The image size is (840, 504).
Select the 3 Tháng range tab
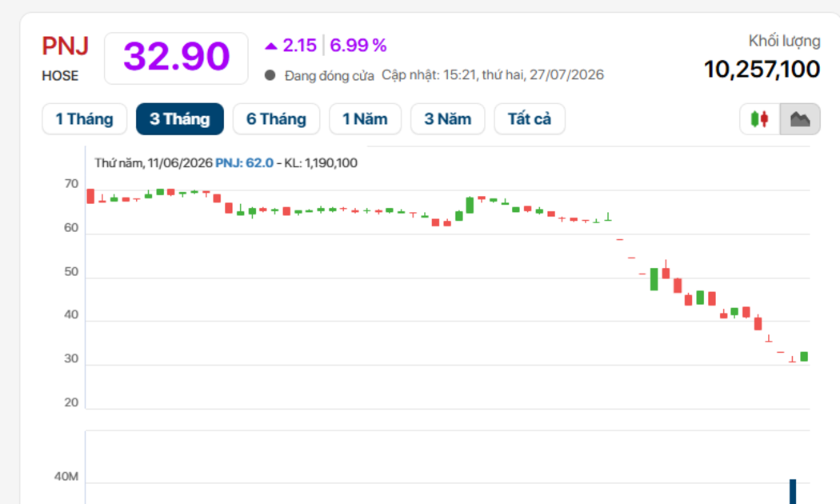click(x=180, y=119)
